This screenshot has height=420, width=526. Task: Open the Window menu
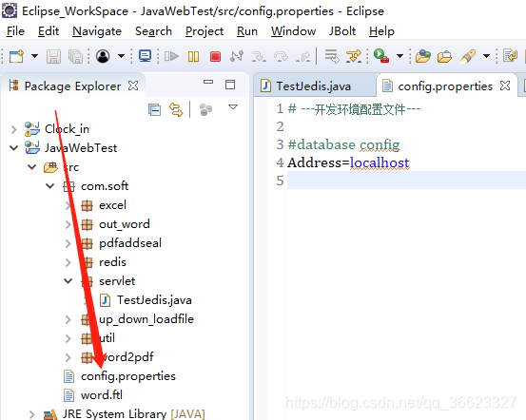(x=293, y=31)
